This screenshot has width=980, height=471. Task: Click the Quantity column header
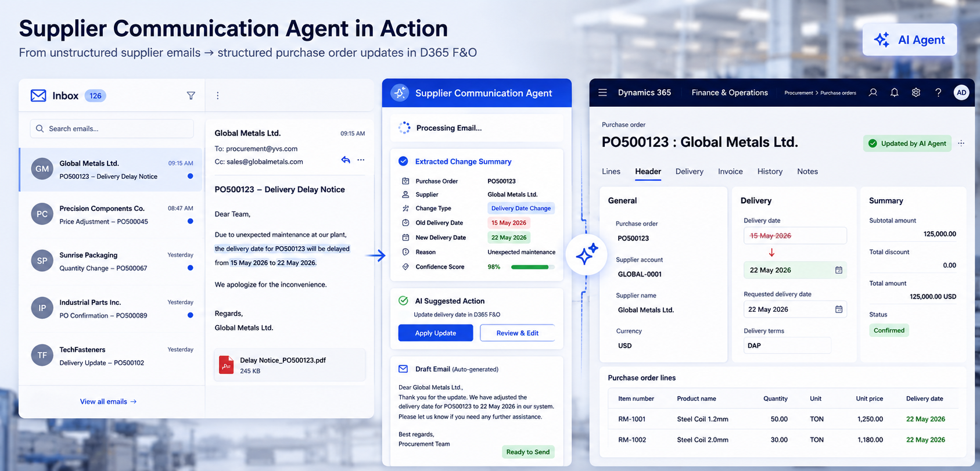click(776, 398)
